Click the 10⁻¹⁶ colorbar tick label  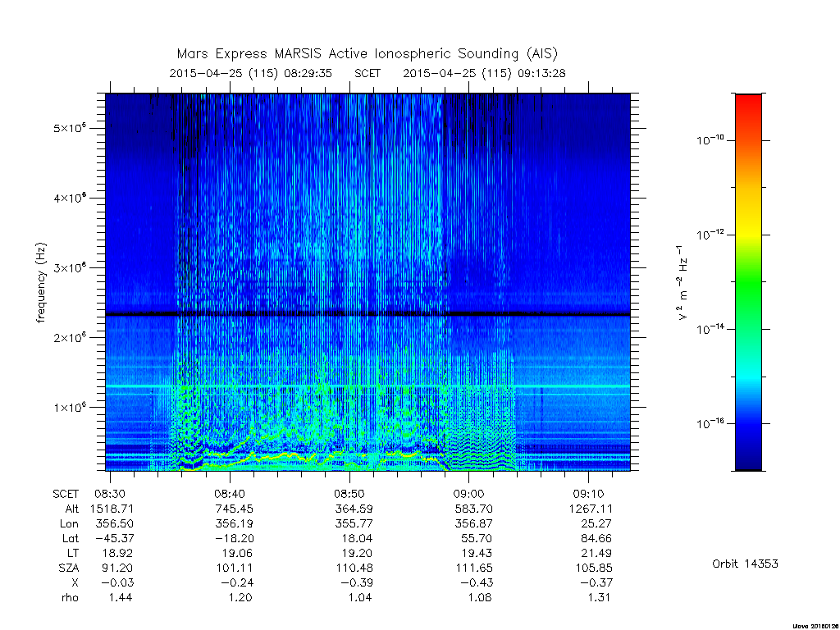point(710,423)
